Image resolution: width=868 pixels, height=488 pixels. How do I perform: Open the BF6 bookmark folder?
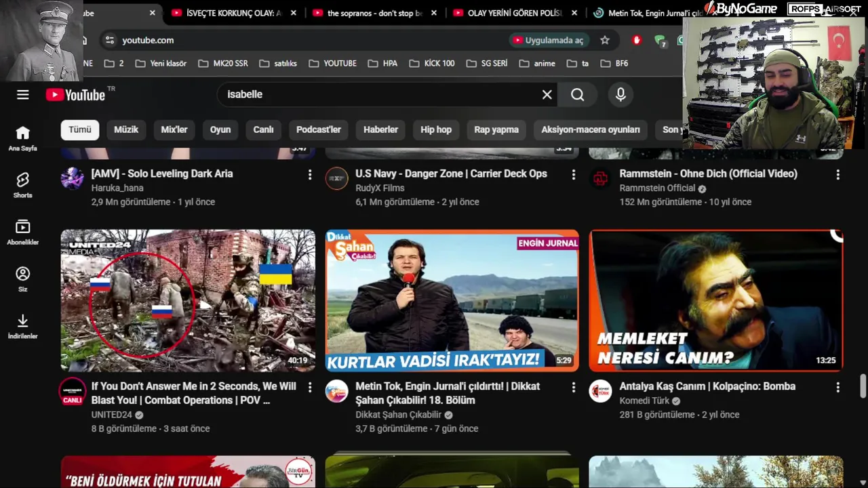613,63
